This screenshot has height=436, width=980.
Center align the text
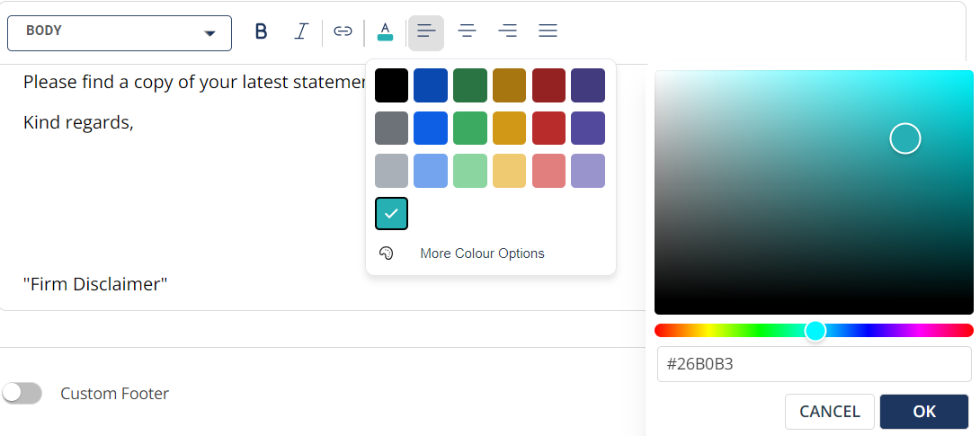click(467, 31)
